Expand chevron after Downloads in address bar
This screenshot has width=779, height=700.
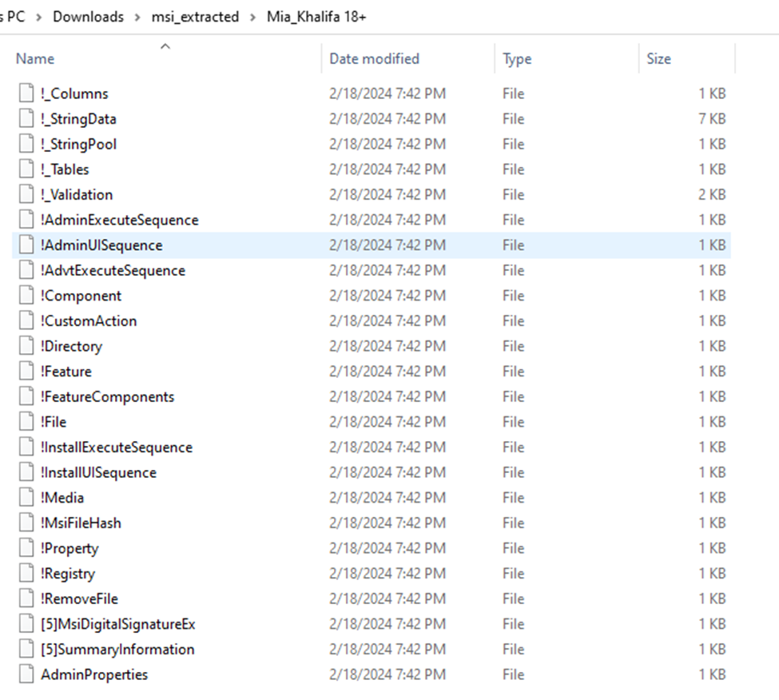[137, 17]
